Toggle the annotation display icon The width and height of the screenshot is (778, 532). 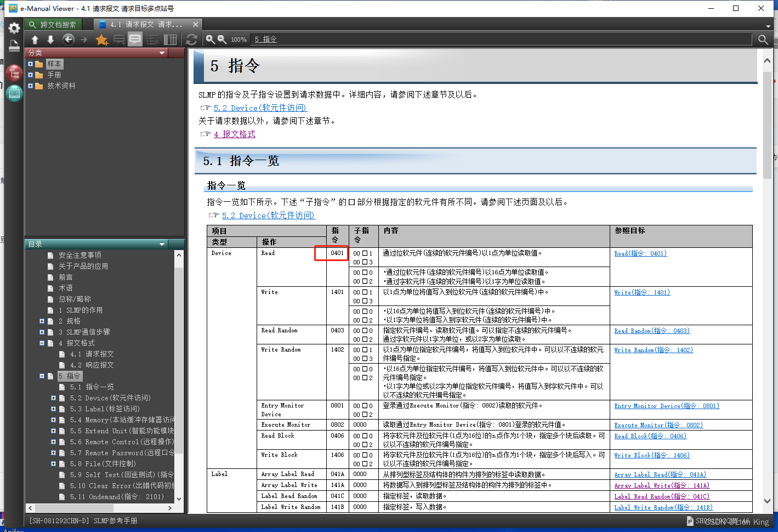click(x=135, y=39)
